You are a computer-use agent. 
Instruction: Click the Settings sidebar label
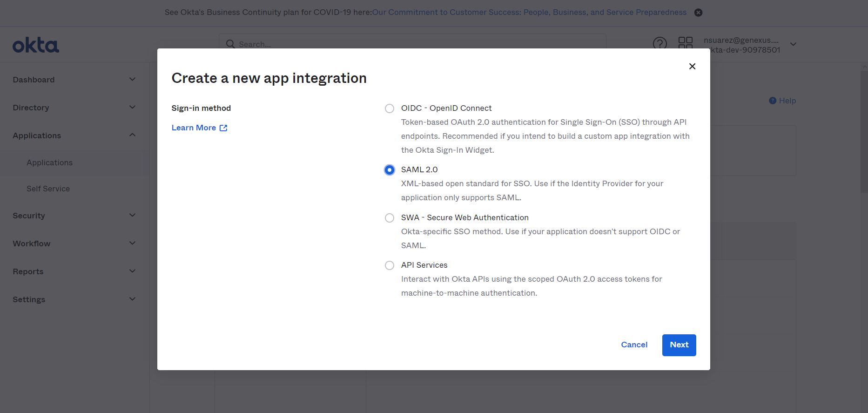pyautogui.click(x=29, y=299)
